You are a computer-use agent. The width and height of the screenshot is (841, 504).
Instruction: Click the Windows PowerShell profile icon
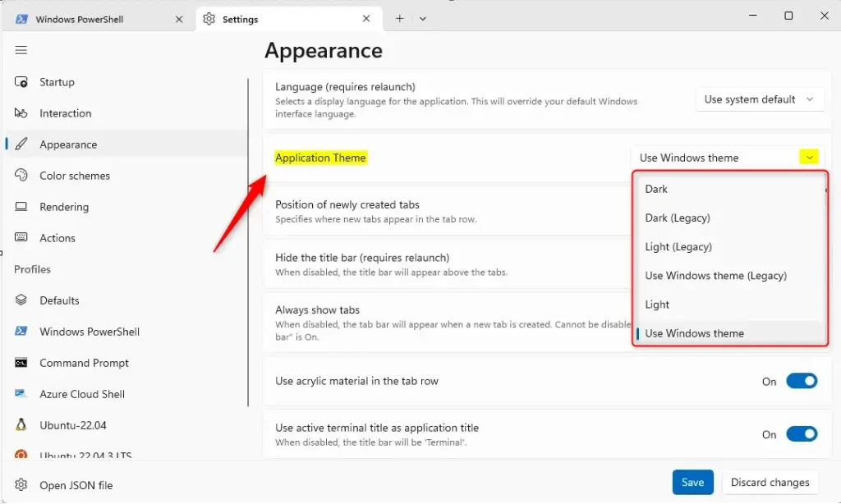[x=21, y=331]
